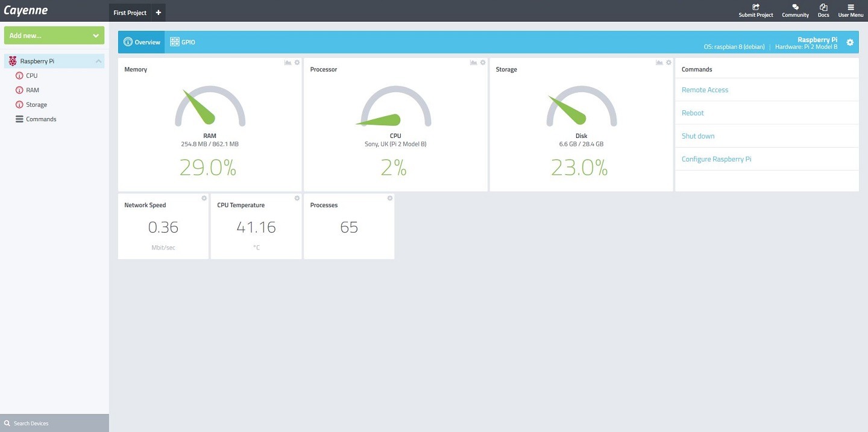Collapse the Raspberry Pi tree chevron
This screenshot has height=432, width=868.
click(x=98, y=61)
